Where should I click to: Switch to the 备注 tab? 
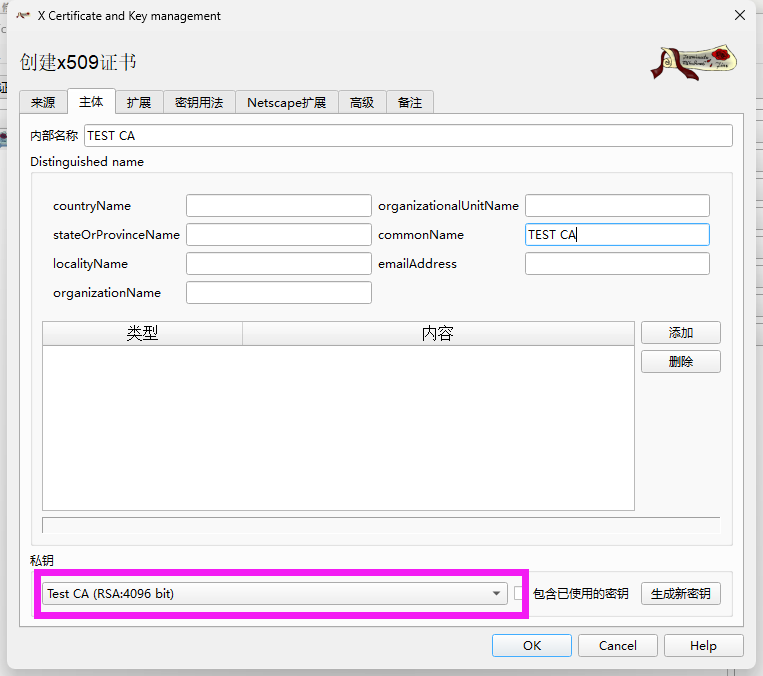(x=410, y=102)
